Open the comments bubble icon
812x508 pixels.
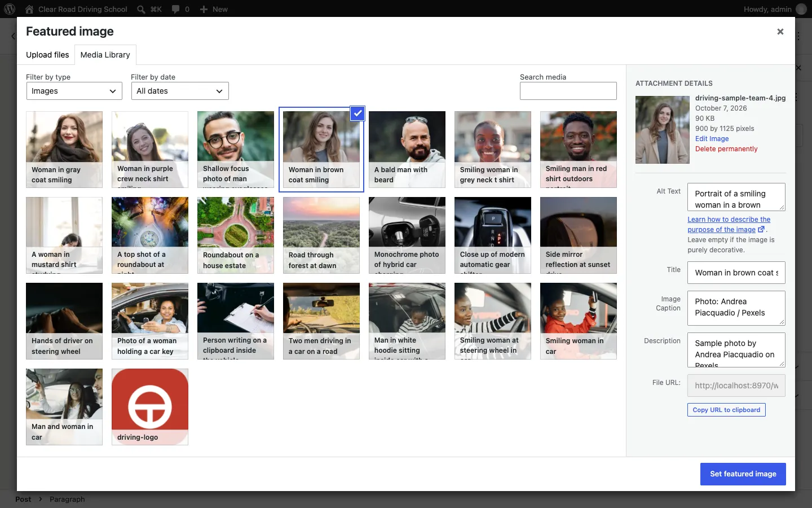(175, 9)
